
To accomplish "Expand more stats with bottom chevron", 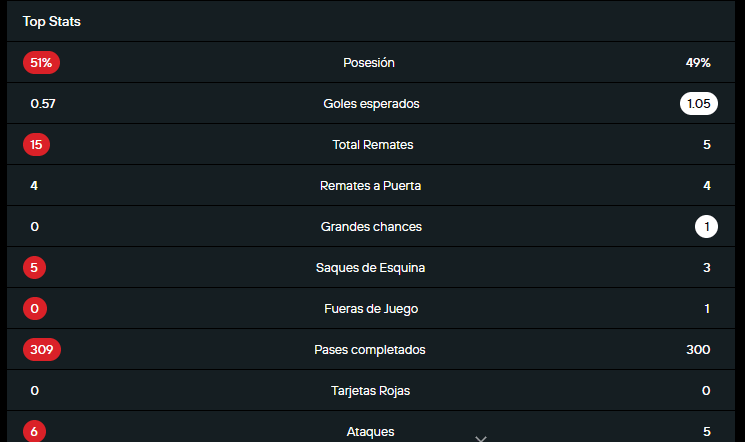I will click(x=480, y=437).
